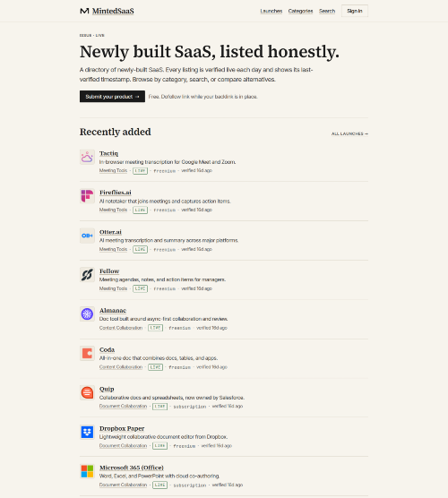Click the LIVE badge on Coda listing
448x498 pixels.
(155, 367)
